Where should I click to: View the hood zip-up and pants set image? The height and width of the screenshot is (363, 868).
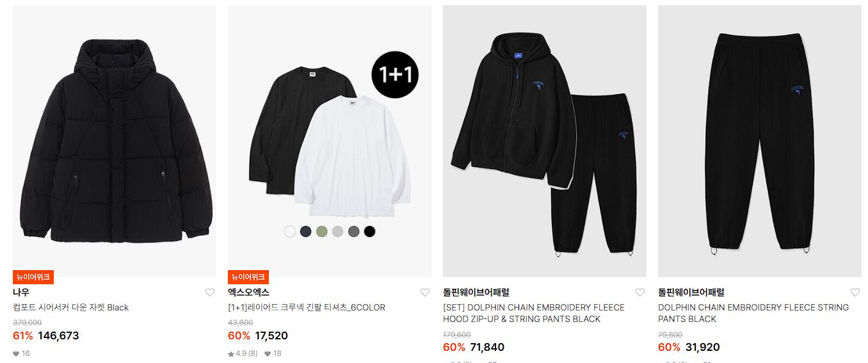coord(545,141)
